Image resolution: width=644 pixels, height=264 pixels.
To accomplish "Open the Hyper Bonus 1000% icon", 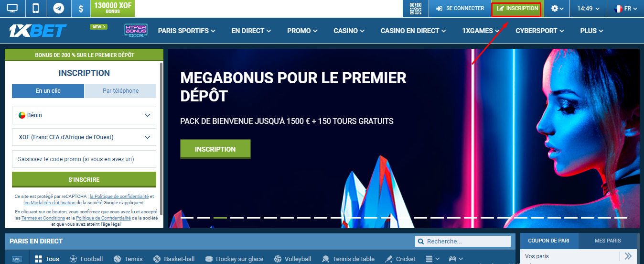I will pyautogui.click(x=136, y=31).
